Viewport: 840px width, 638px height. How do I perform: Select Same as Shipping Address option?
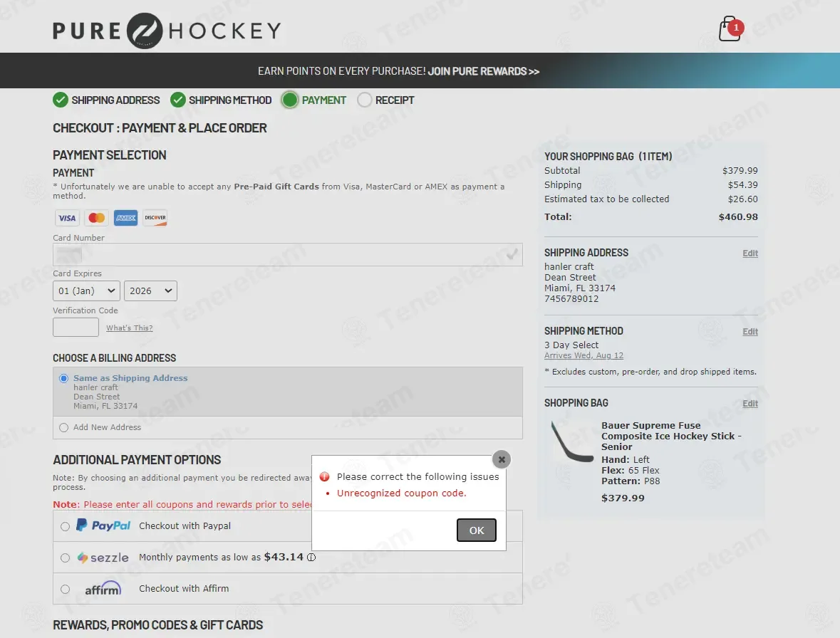63,378
